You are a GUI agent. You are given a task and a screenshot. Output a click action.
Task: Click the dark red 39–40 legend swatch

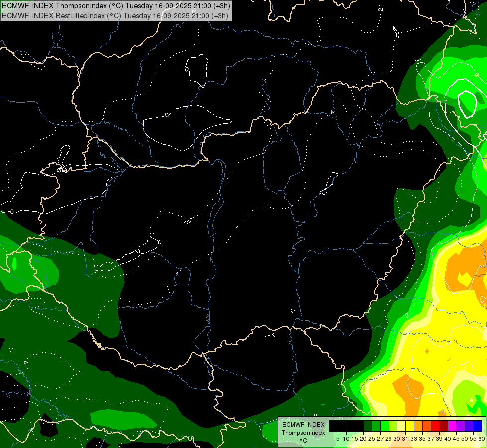[444, 426]
